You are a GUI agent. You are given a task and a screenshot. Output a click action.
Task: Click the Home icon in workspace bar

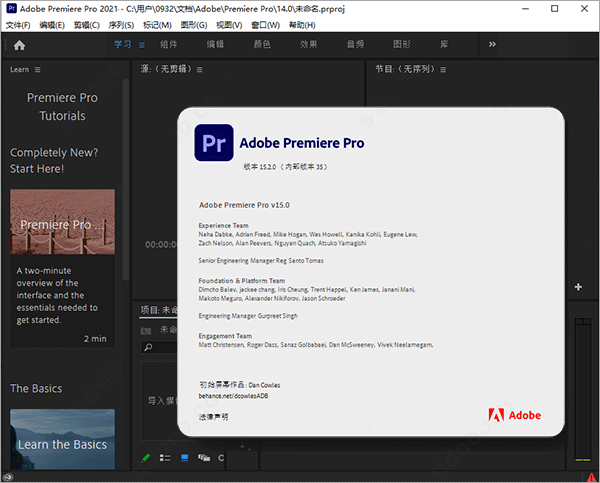pyautogui.click(x=19, y=45)
